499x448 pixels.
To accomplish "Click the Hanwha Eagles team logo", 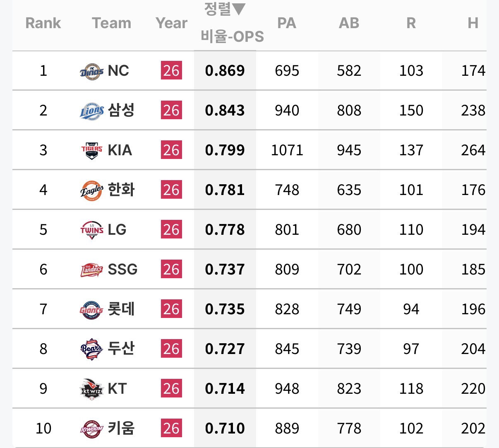I will pos(91,190).
